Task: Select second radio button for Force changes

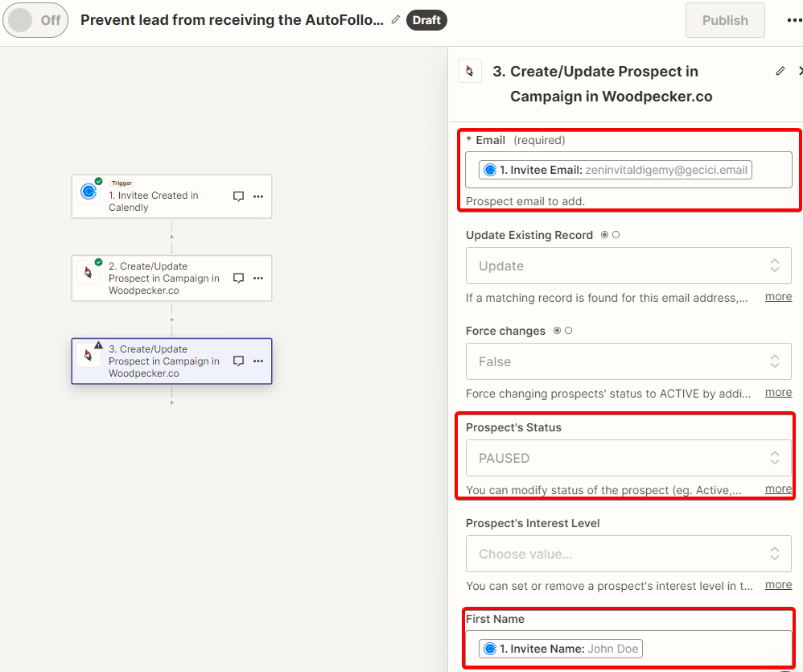Action: click(x=568, y=331)
